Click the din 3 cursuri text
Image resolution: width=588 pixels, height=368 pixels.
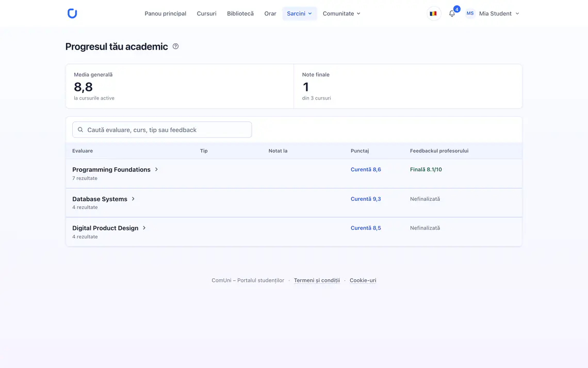pos(317,98)
